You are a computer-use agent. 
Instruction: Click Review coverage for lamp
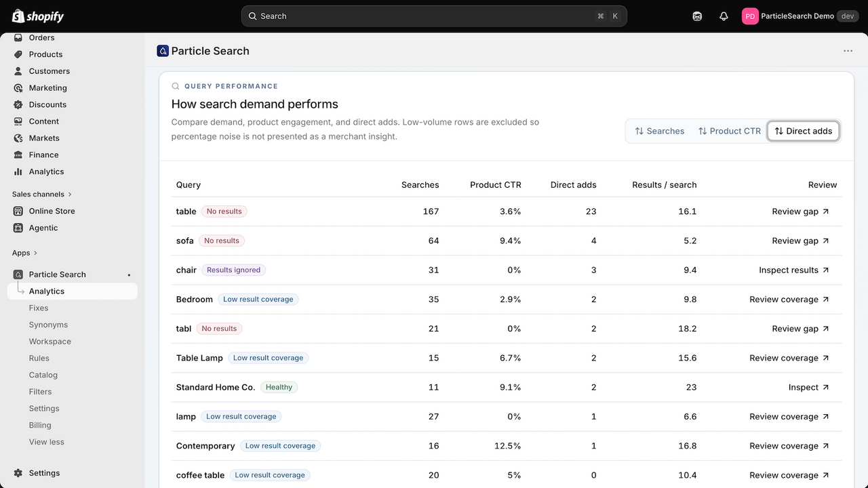(x=789, y=416)
